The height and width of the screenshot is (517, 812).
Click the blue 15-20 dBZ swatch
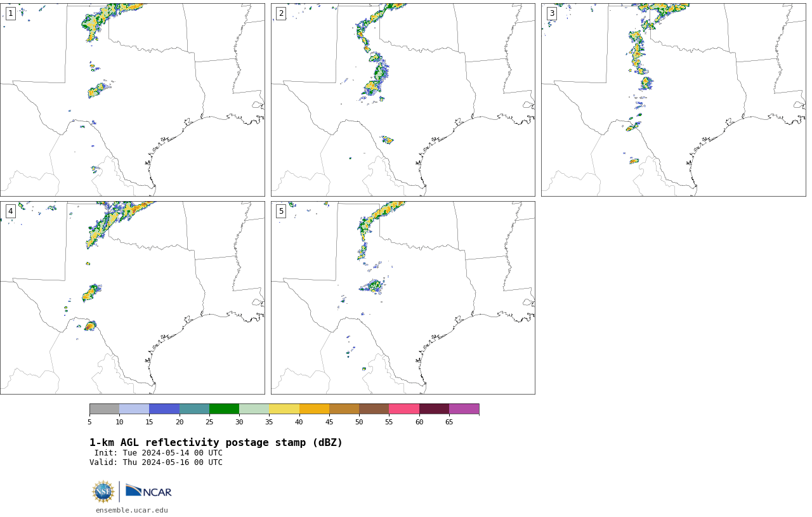[x=164, y=409]
